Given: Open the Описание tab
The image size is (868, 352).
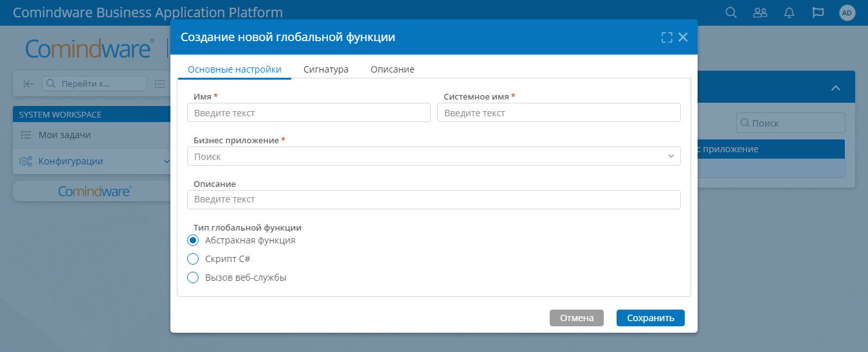Looking at the screenshot, I should click(x=392, y=69).
